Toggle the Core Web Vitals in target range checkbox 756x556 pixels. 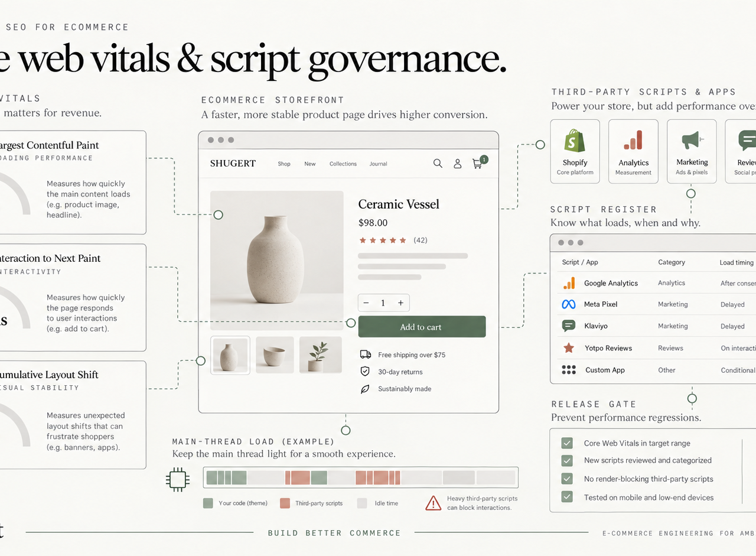point(567,443)
